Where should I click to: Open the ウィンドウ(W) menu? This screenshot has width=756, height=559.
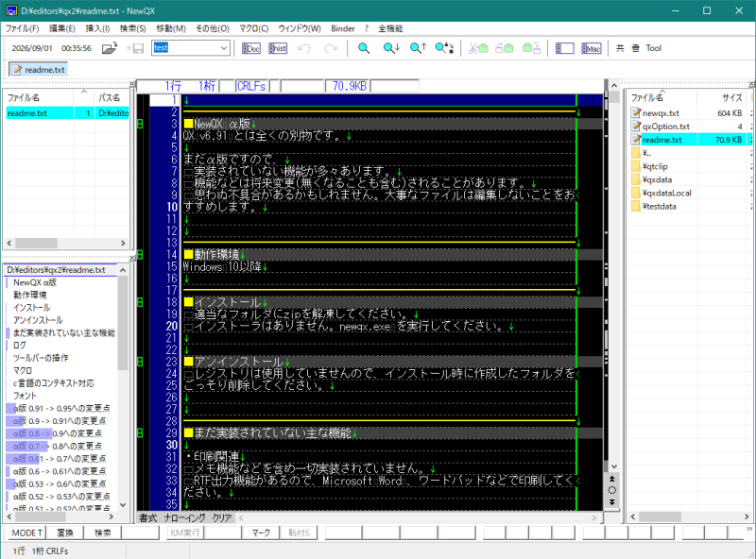coord(300,28)
